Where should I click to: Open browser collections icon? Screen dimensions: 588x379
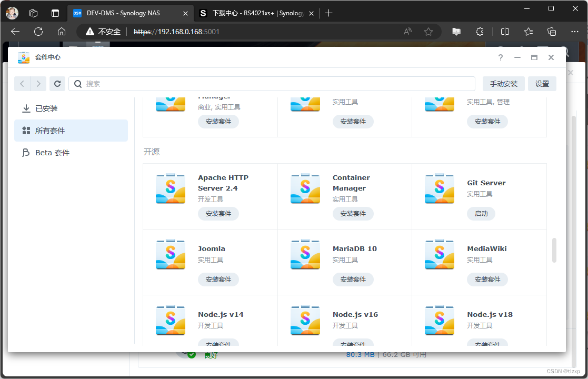[x=552, y=32]
